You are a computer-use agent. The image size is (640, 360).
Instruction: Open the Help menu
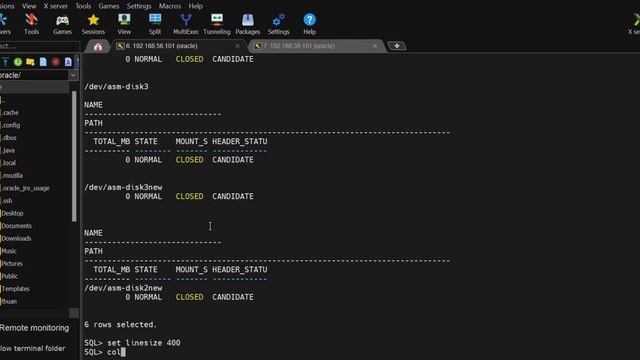[x=196, y=6]
